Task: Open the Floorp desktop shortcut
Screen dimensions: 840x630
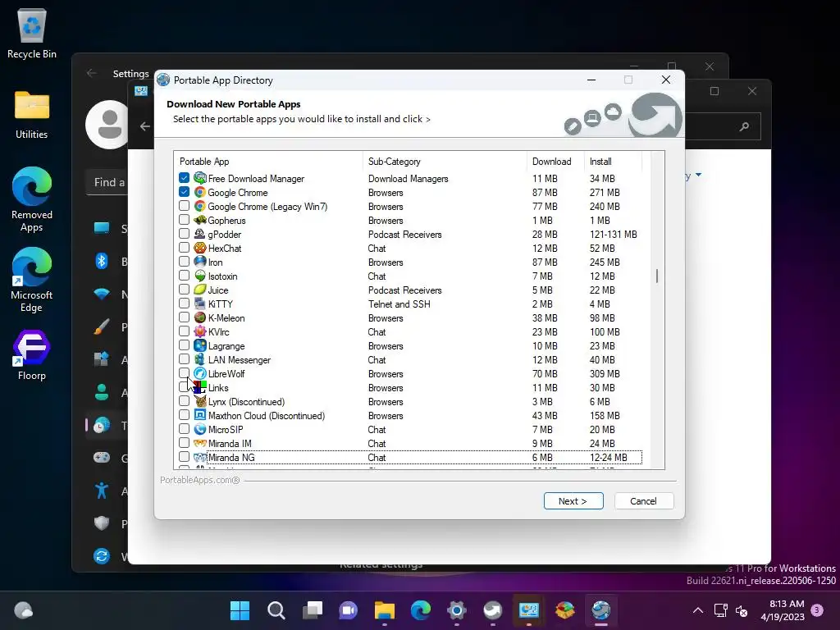Action: point(32,355)
